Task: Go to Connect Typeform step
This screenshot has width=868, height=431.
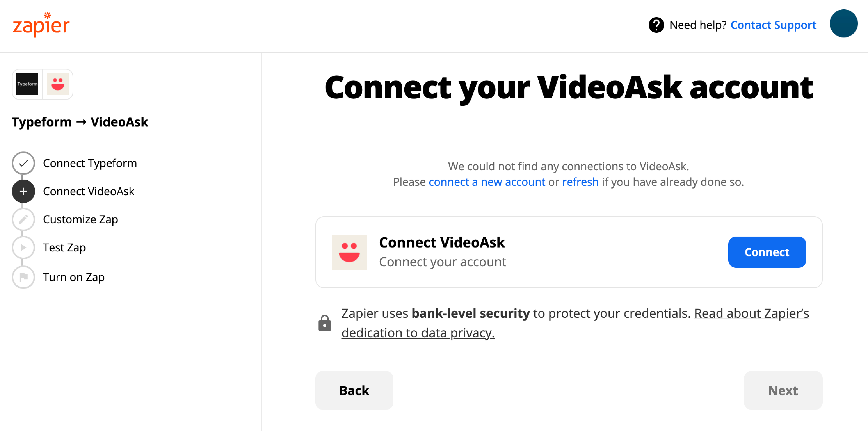Action: [90, 163]
